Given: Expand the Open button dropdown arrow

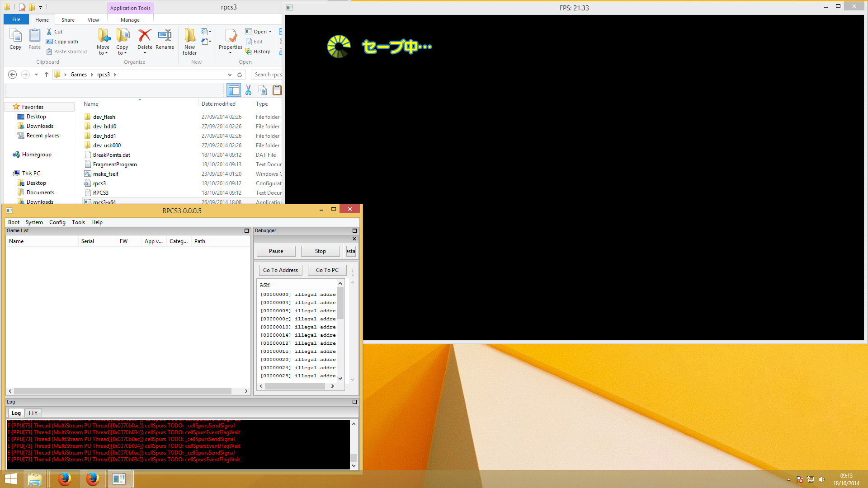Looking at the screenshot, I should (x=270, y=32).
